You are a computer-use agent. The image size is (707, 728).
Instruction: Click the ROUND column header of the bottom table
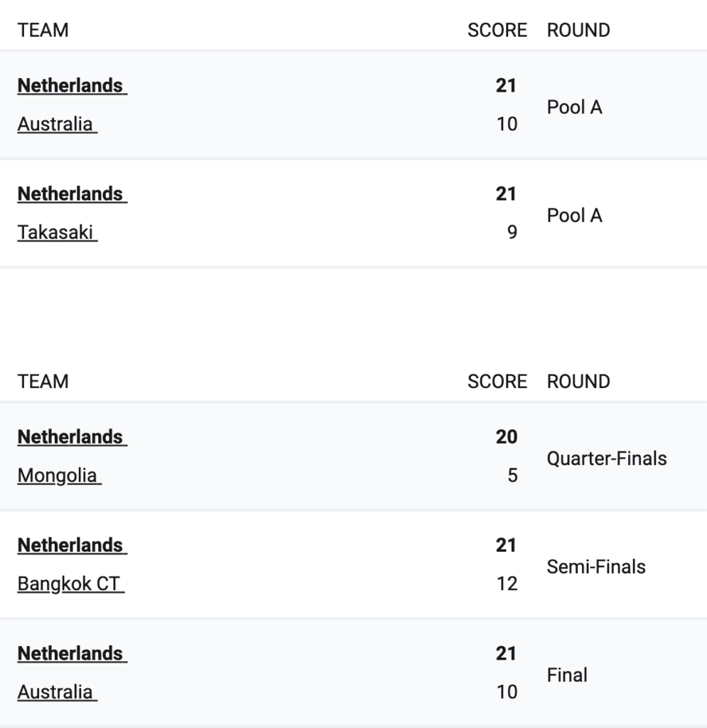(578, 382)
